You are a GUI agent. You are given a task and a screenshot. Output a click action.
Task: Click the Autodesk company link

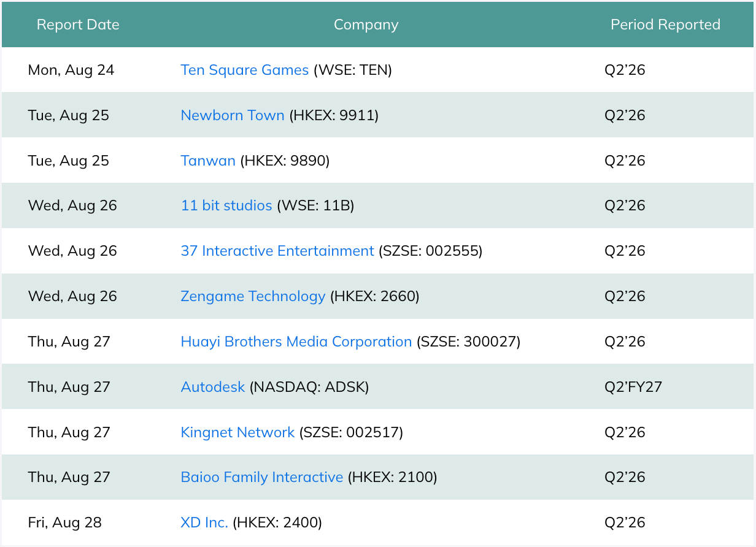213,387
